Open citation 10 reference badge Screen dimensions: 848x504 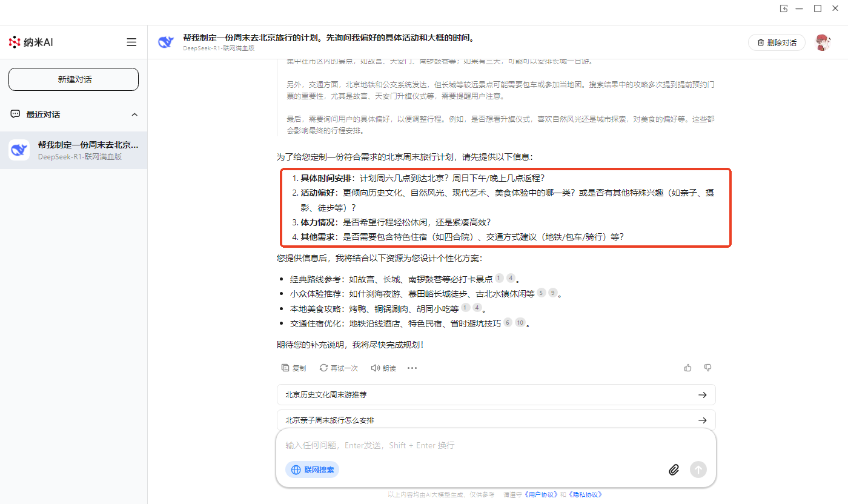coord(520,323)
